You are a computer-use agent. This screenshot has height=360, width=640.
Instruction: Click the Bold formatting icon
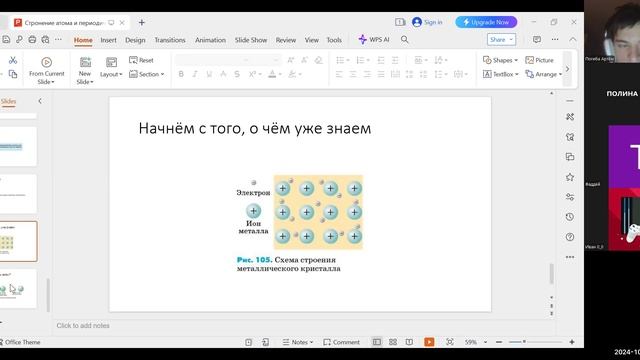(181, 74)
